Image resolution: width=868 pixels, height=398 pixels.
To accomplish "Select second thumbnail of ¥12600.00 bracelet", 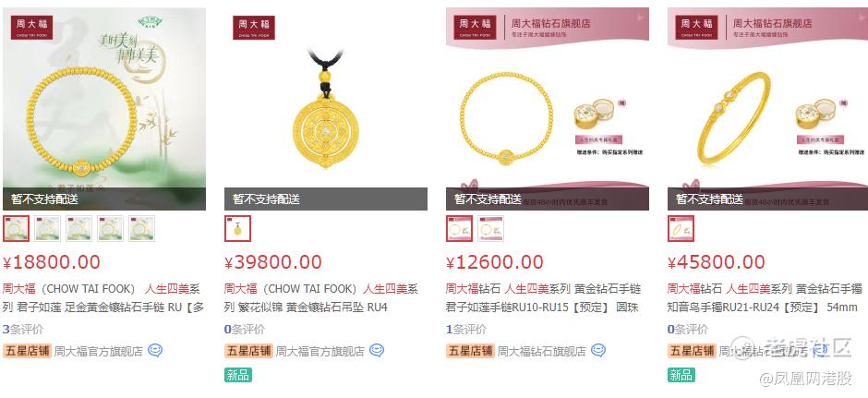I will coord(490,229).
